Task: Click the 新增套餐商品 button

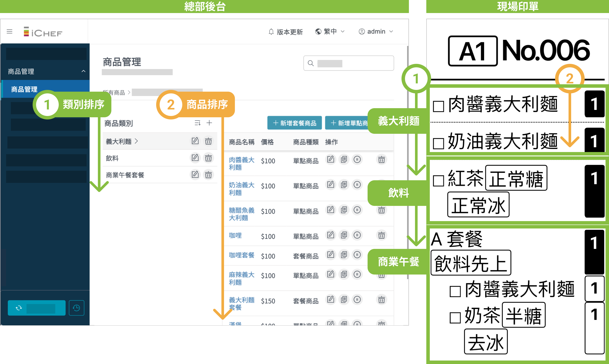Action: tap(294, 123)
